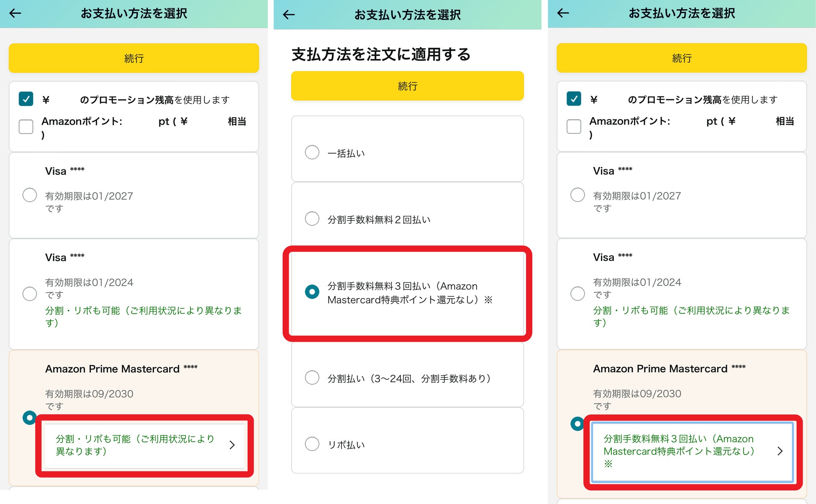Select 分割払い（3〜24回）option
The image size is (816, 504).
click(312, 378)
